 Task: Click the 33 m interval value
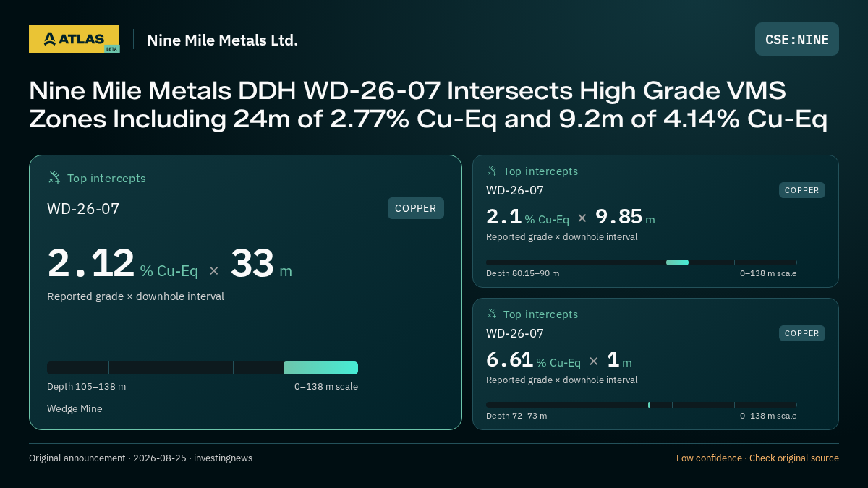click(x=261, y=263)
